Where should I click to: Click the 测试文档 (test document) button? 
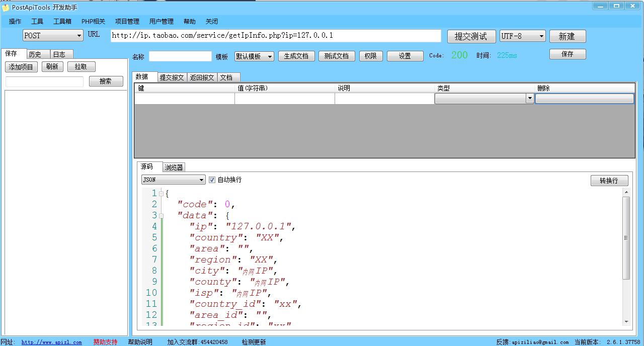(x=336, y=56)
